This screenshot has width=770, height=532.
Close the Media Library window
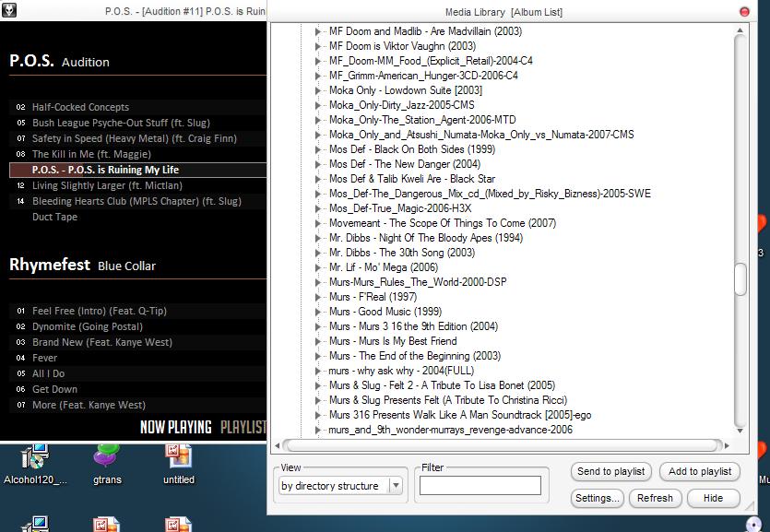coord(744,12)
